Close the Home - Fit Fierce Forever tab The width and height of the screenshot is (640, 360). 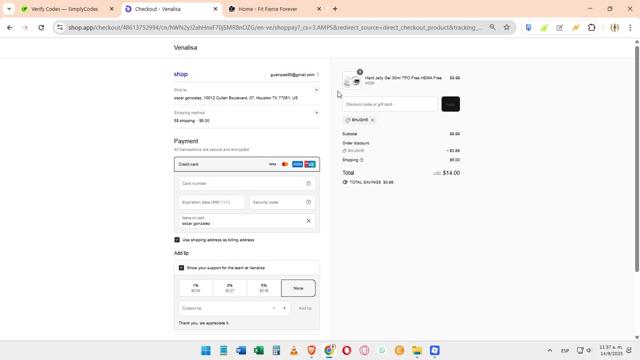coord(319,9)
